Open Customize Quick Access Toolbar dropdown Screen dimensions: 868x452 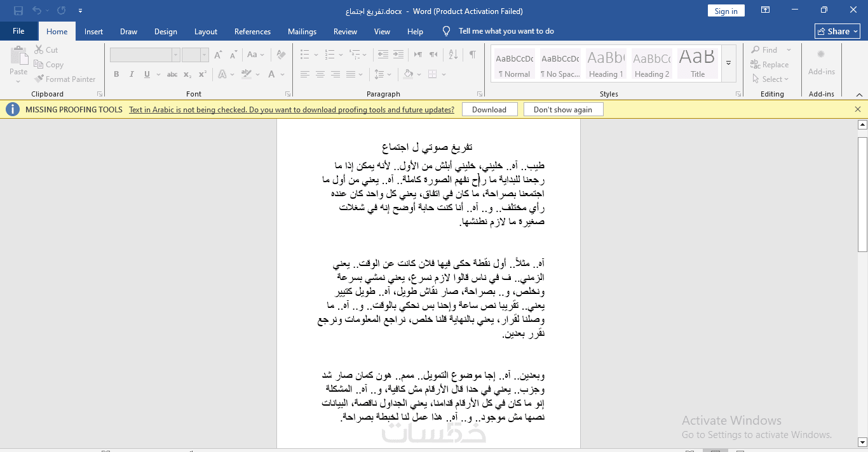tap(80, 11)
